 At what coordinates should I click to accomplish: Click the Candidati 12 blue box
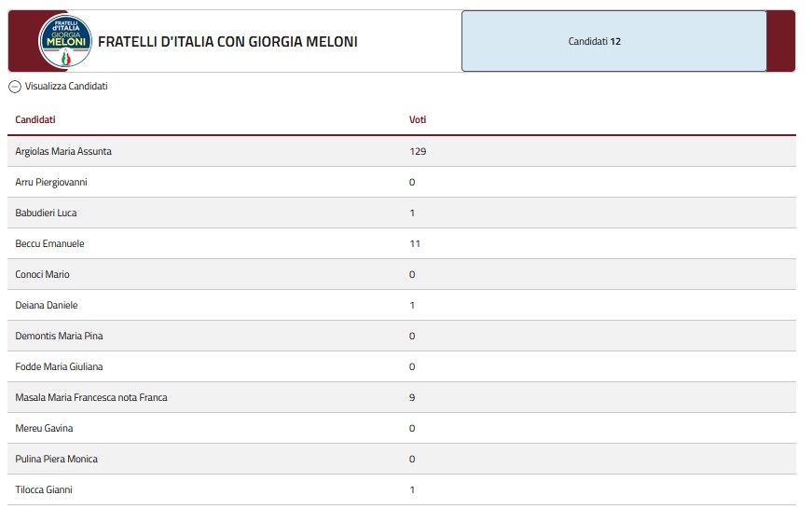(613, 41)
